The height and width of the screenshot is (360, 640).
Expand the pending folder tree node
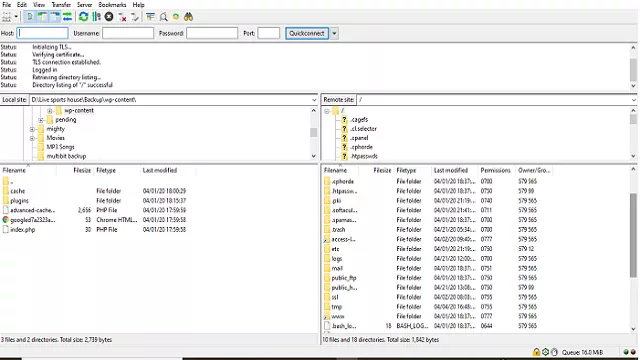41,120
